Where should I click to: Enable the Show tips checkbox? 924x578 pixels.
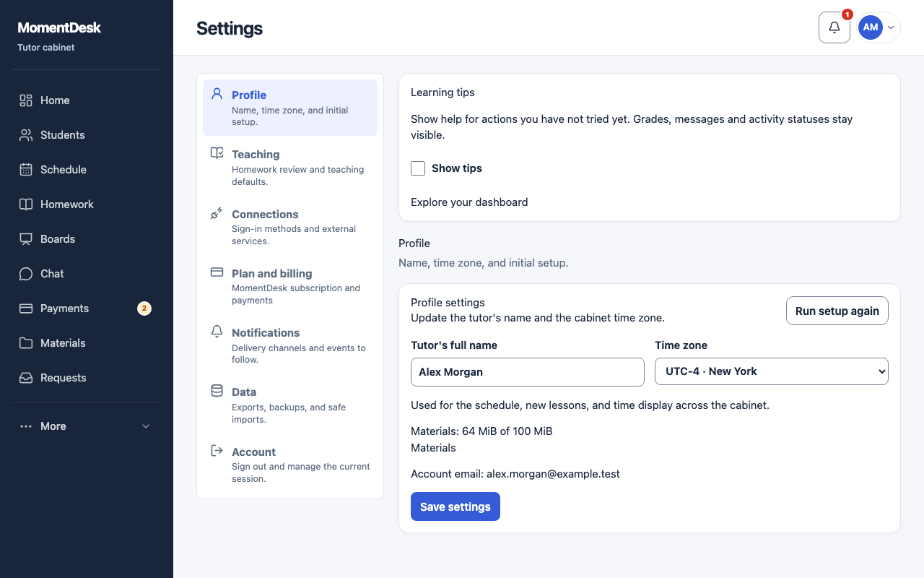pyautogui.click(x=418, y=168)
